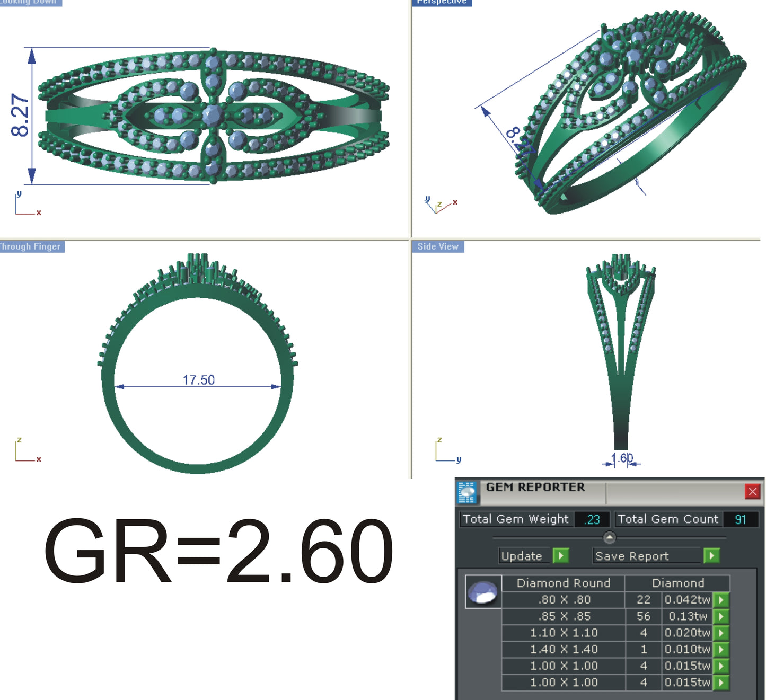
Task: Click the Save Report button label
Action: coord(632,556)
